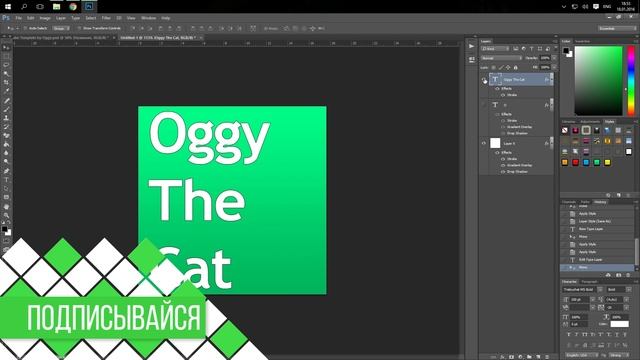Apply the red button style preset
The height and width of the screenshot is (360, 640).
(x=575, y=162)
